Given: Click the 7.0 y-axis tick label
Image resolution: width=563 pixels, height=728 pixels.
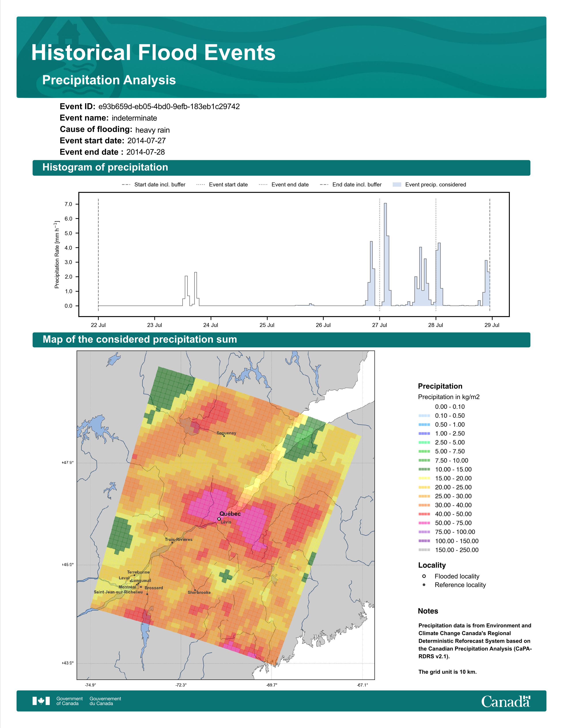Looking at the screenshot, I should [68, 204].
